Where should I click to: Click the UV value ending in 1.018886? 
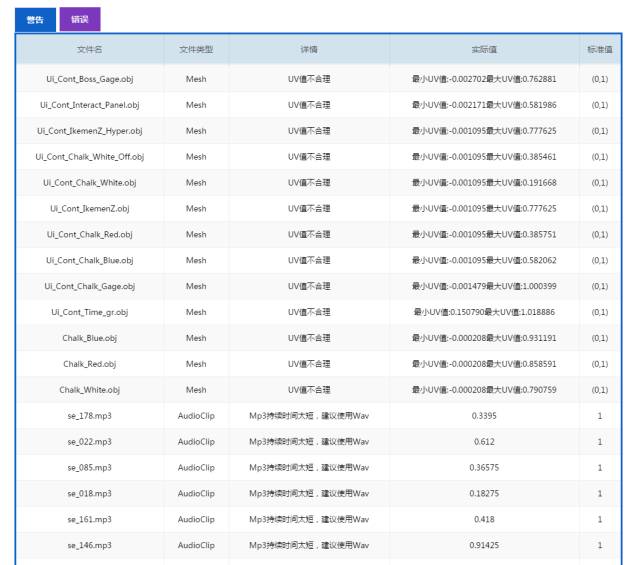tap(484, 312)
